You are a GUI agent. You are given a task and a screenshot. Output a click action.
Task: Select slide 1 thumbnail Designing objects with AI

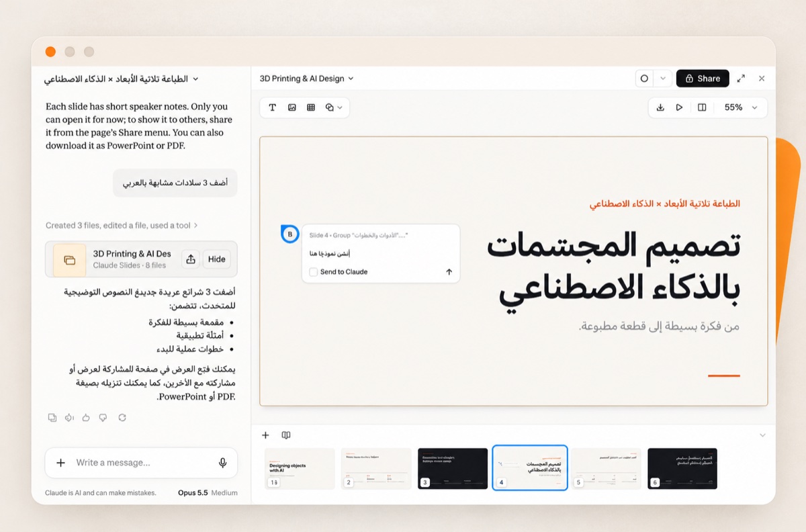(x=300, y=468)
